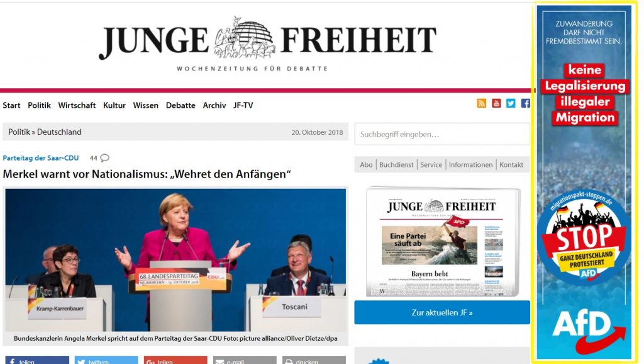Select the Abo tab
The height and width of the screenshot is (364, 644).
(x=366, y=164)
